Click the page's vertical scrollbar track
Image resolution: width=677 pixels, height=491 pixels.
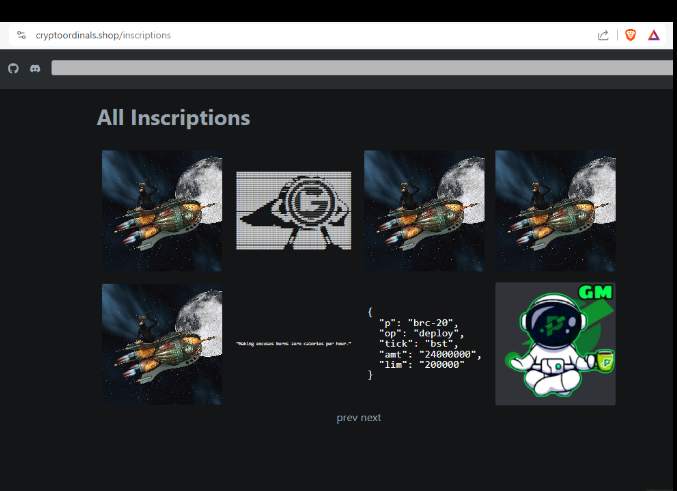(x=673, y=300)
